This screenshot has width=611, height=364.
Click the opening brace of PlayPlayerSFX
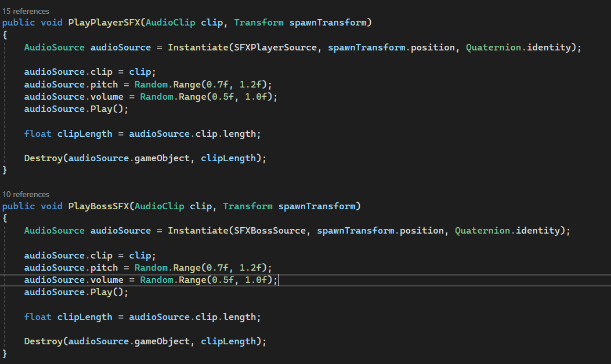[5, 35]
